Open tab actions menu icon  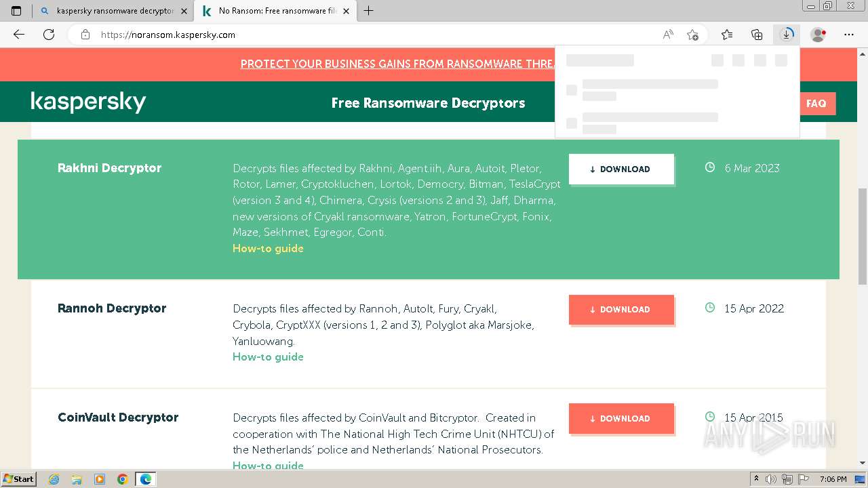[16, 11]
